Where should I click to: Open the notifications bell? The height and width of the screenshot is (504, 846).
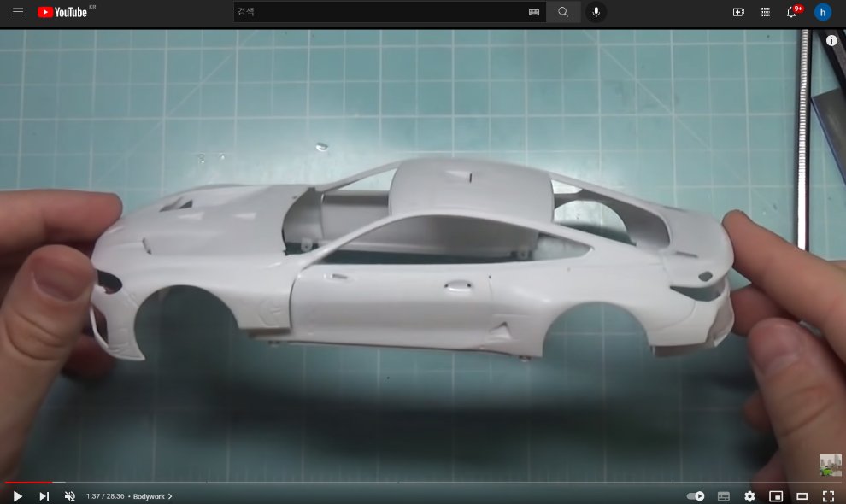point(792,12)
